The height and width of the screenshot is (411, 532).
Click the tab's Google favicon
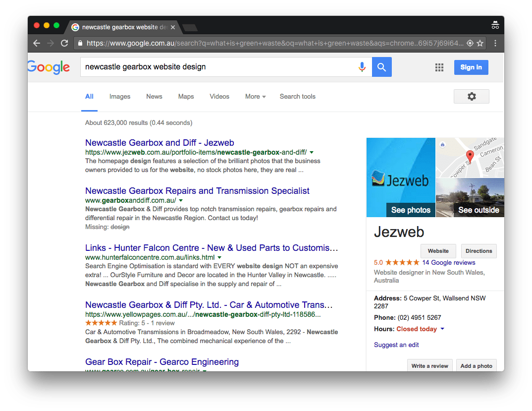coord(75,27)
